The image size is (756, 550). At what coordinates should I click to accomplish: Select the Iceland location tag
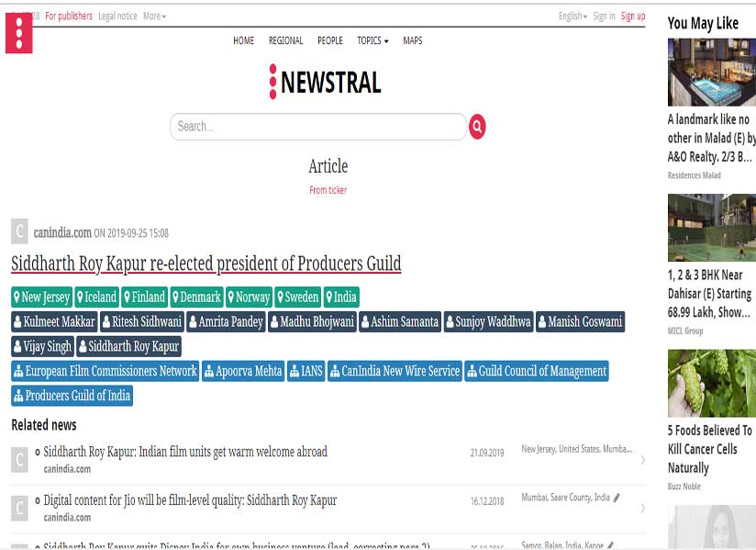97,297
